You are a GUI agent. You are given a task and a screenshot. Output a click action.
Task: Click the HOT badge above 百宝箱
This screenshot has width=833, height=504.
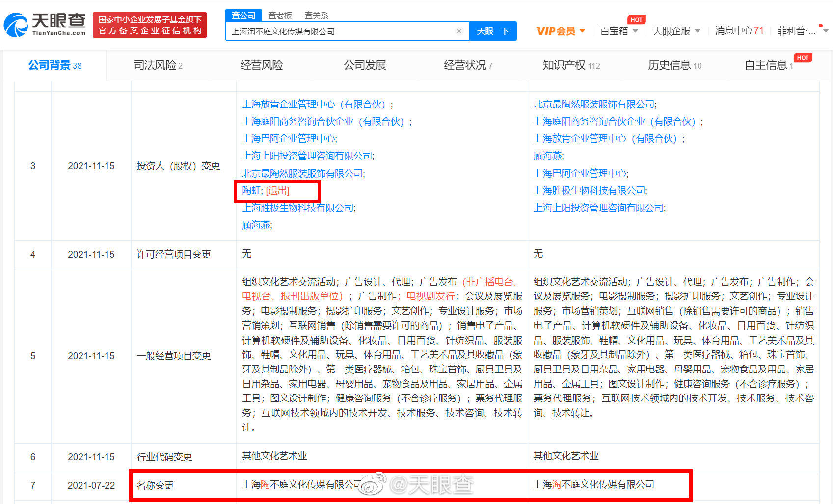click(x=637, y=20)
